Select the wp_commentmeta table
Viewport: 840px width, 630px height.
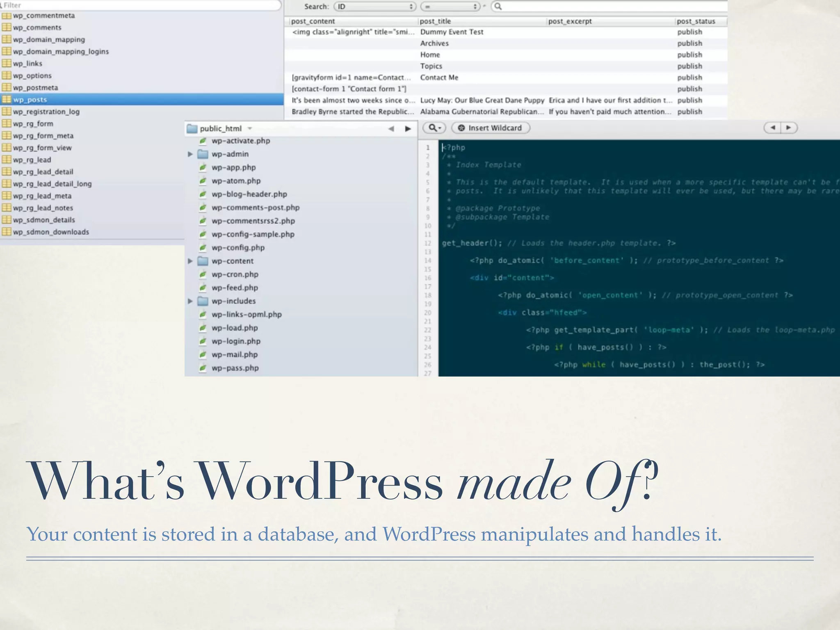point(43,16)
